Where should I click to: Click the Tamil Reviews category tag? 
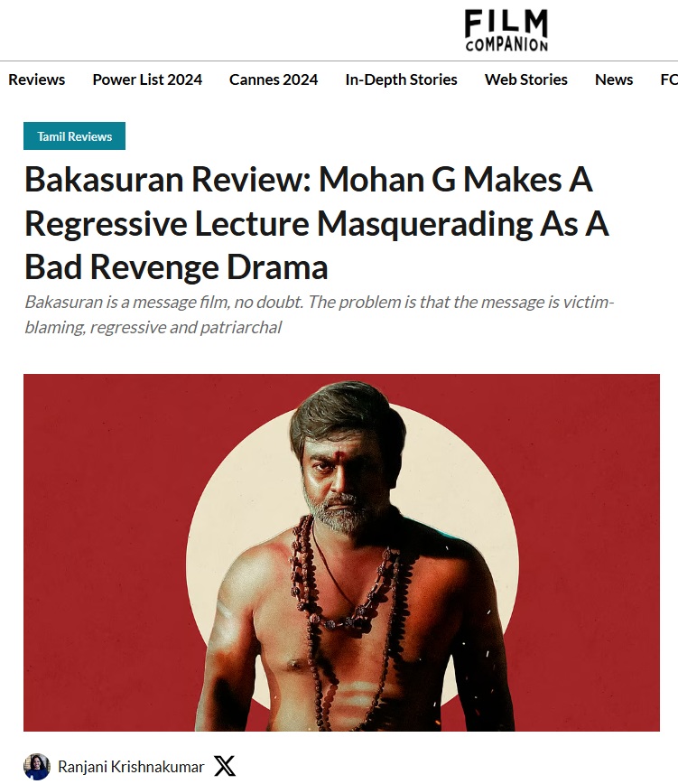[74, 136]
